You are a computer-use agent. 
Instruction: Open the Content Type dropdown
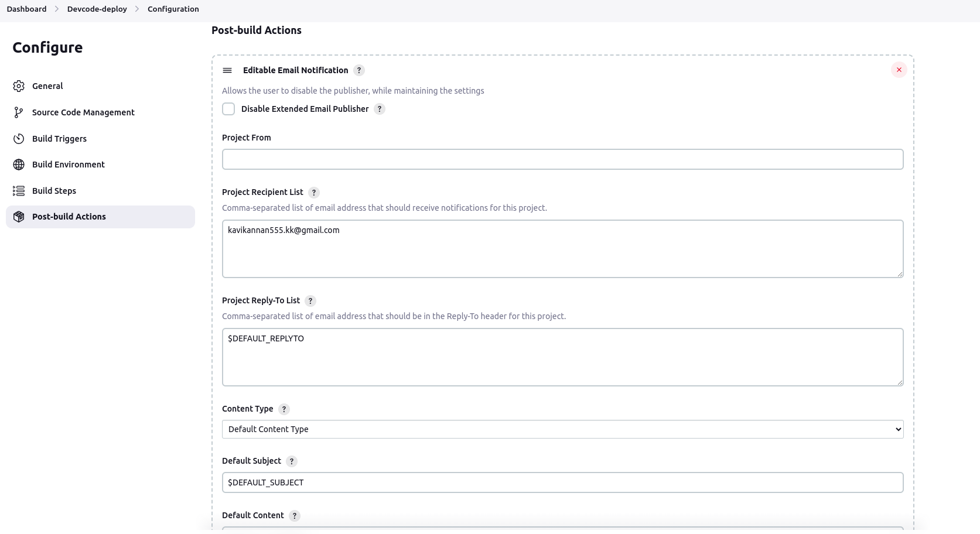coord(562,429)
